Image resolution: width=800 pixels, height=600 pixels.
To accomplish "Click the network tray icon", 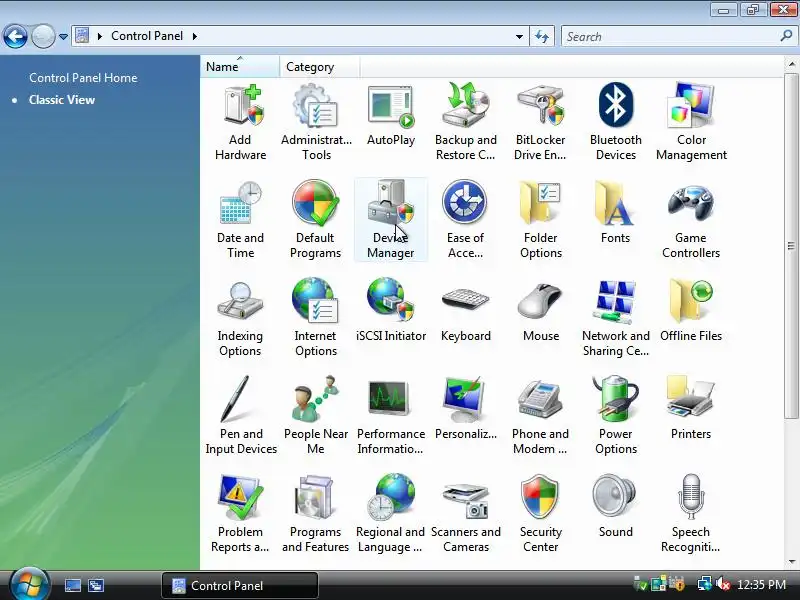I will coord(705,584).
